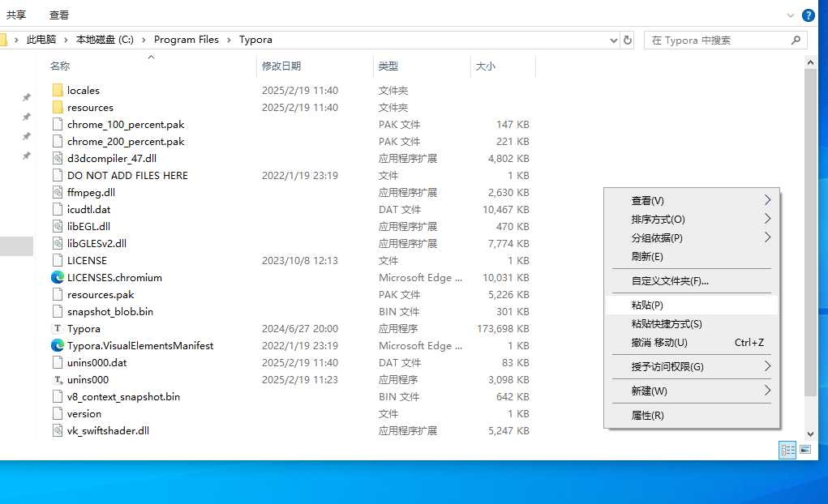The height and width of the screenshot is (504, 828).
Task: Open Explorer help with the question mark icon
Action: click(808, 15)
